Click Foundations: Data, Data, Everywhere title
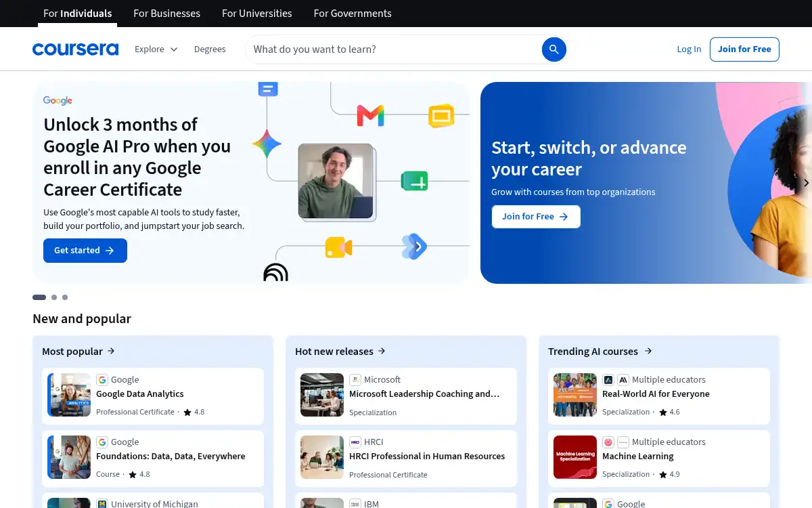Image resolution: width=812 pixels, height=508 pixels. (x=171, y=457)
